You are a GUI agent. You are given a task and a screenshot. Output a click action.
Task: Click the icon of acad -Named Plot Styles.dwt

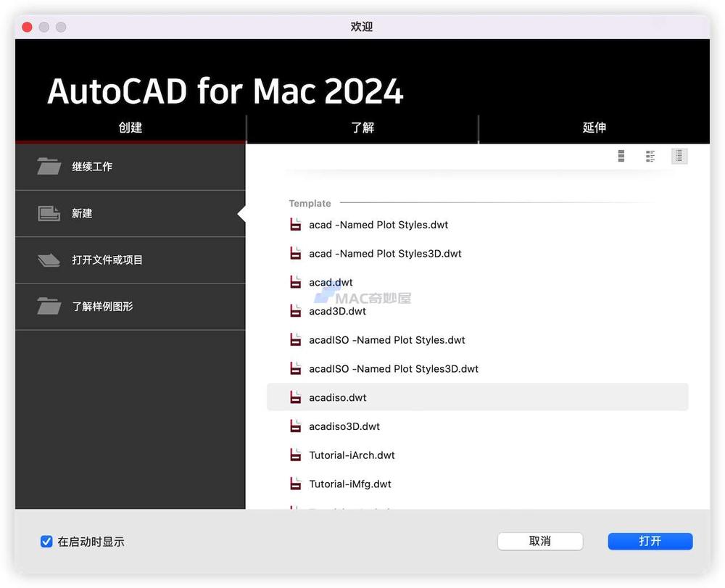[296, 225]
